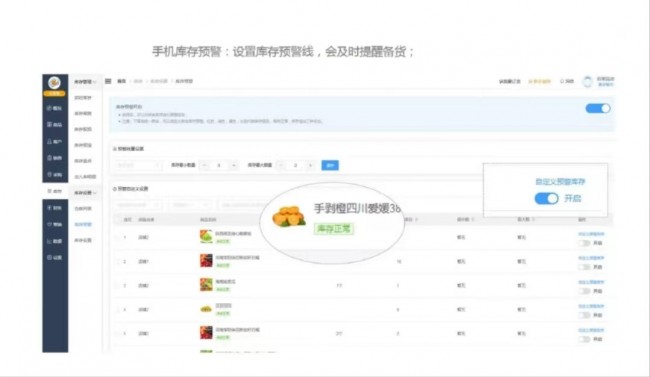Toggle the 开启 switch in table row 1

[x=584, y=243]
